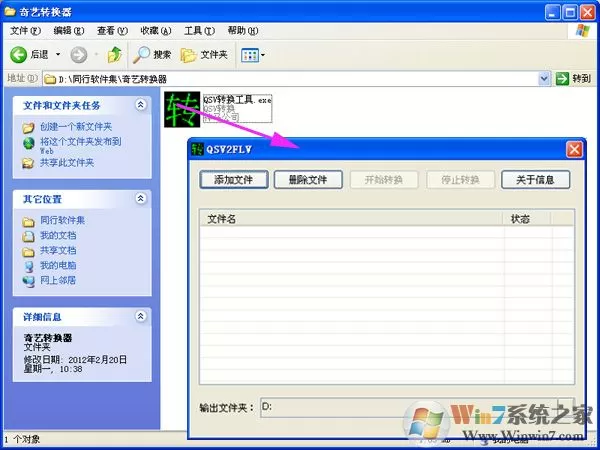Select the QSV转换工具.exe green icon
The width and height of the screenshot is (600, 450).
click(182, 109)
